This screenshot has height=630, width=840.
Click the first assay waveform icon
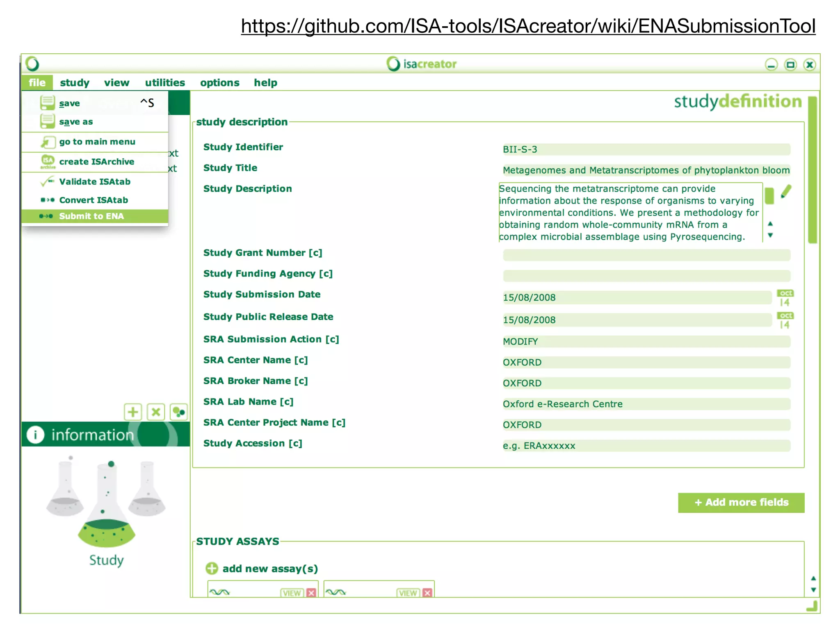click(x=219, y=592)
